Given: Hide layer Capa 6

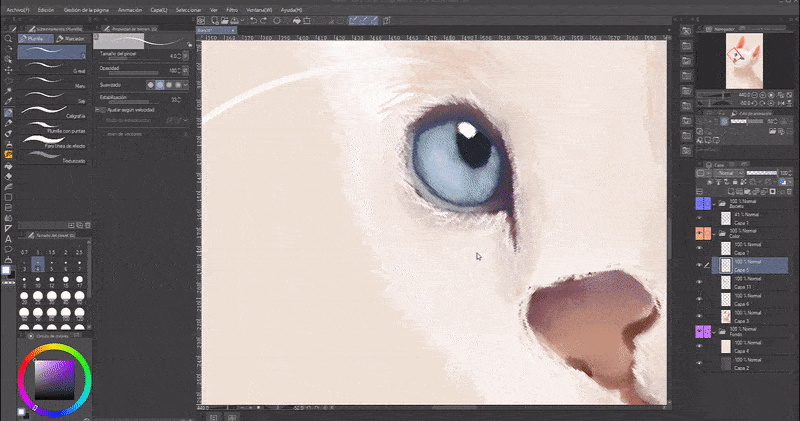Looking at the screenshot, I should coord(699,299).
